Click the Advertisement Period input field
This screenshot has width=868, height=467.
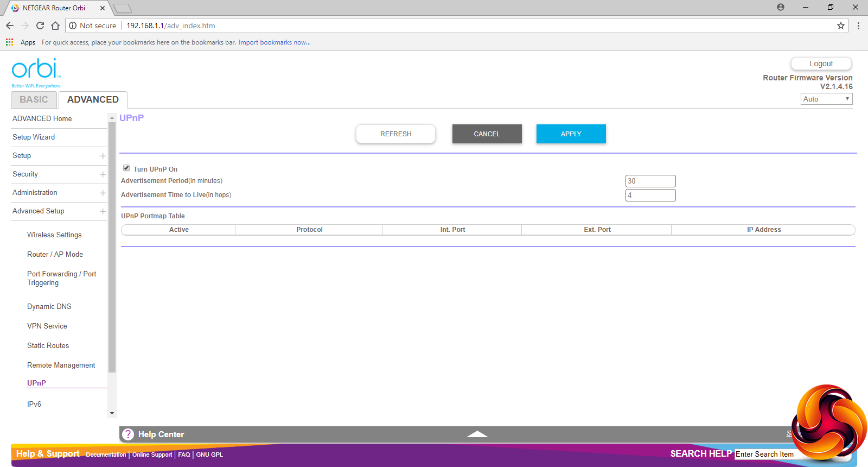pyautogui.click(x=650, y=181)
